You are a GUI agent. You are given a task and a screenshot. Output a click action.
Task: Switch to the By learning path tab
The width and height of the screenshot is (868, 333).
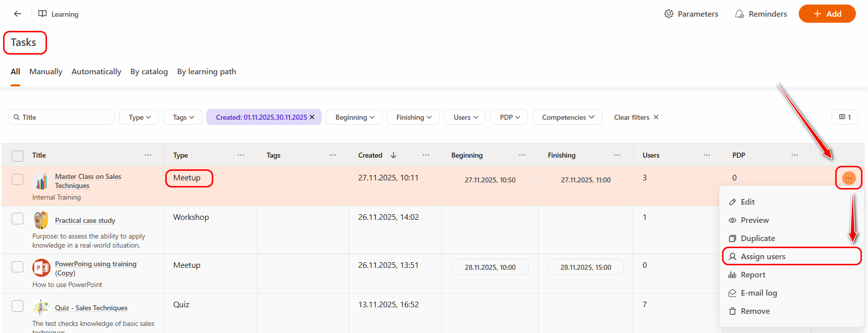coord(206,72)
